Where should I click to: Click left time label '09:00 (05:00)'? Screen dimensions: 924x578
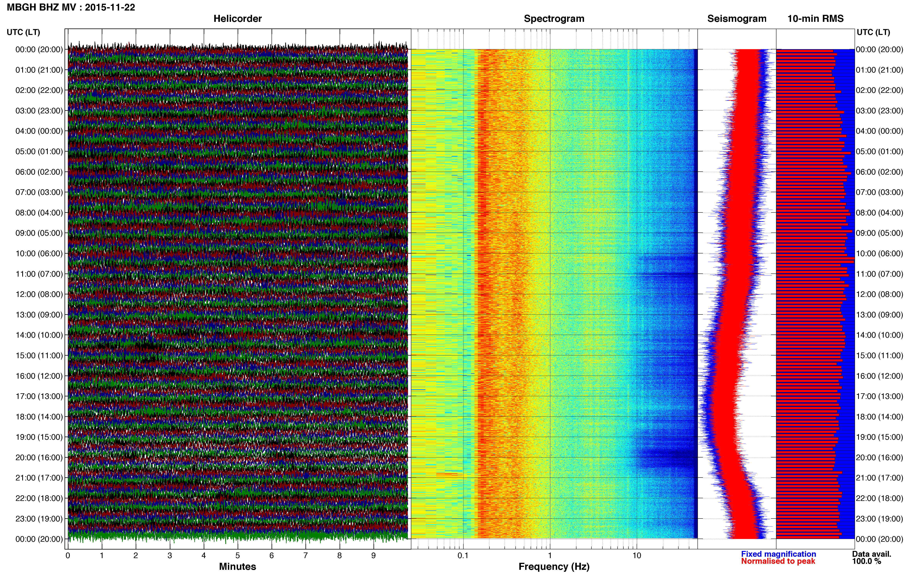[39, 233]
